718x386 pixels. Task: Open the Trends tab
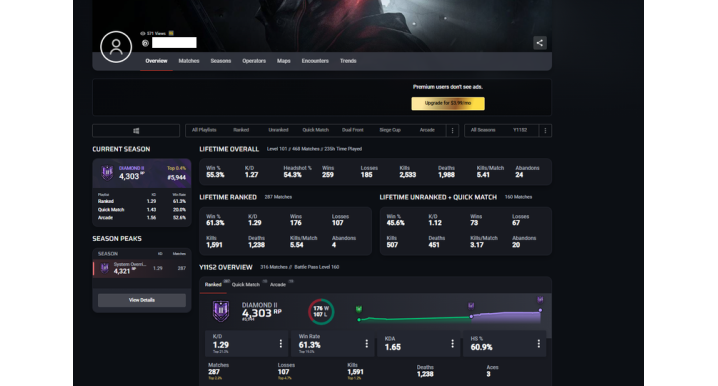(x=348, y=61)
